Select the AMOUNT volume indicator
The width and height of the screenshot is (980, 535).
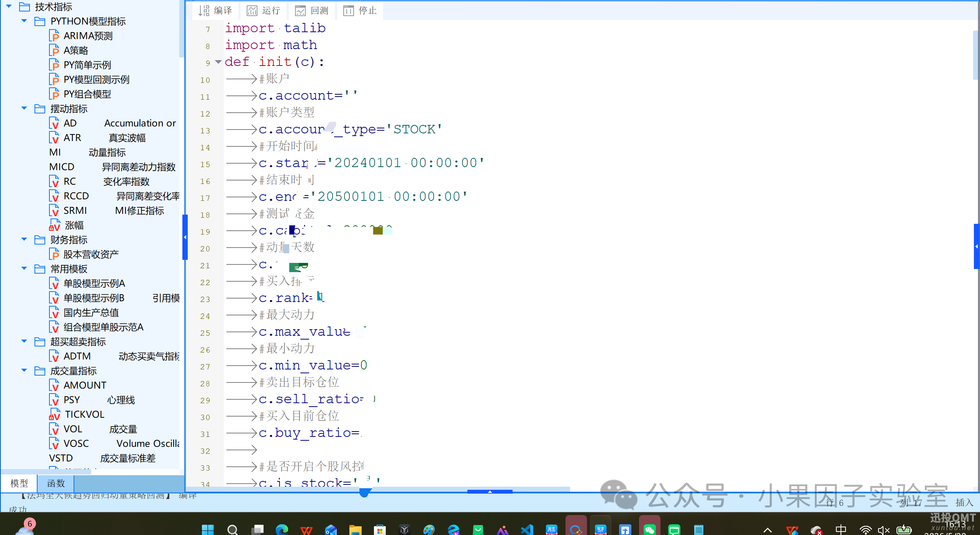tap(78, 385)
